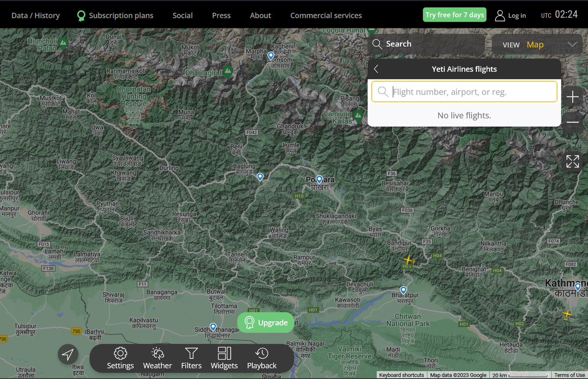Image resolution: width=588 pixels, height=379 pixels.
Task: Enter fullscreen map view
Action: [x=572, y=161]
